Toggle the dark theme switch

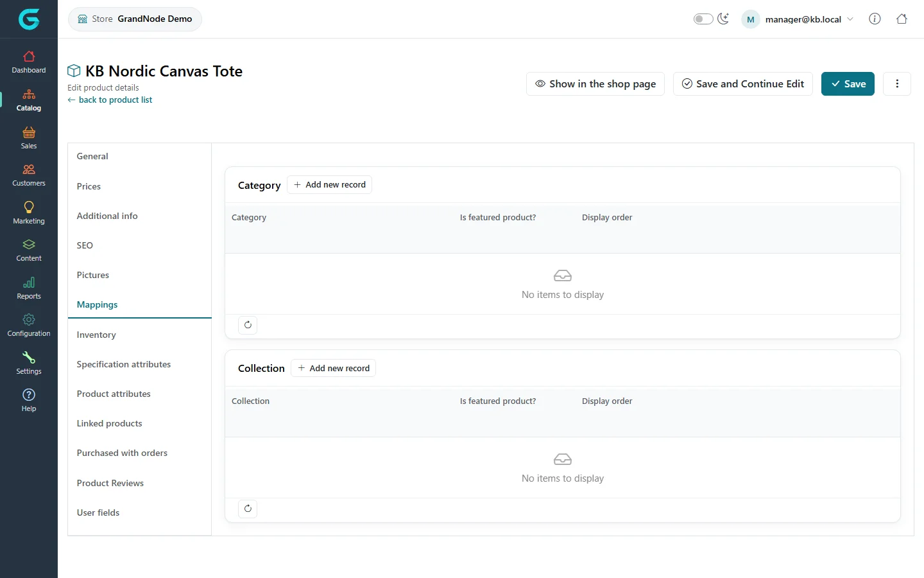click(703, 19)
